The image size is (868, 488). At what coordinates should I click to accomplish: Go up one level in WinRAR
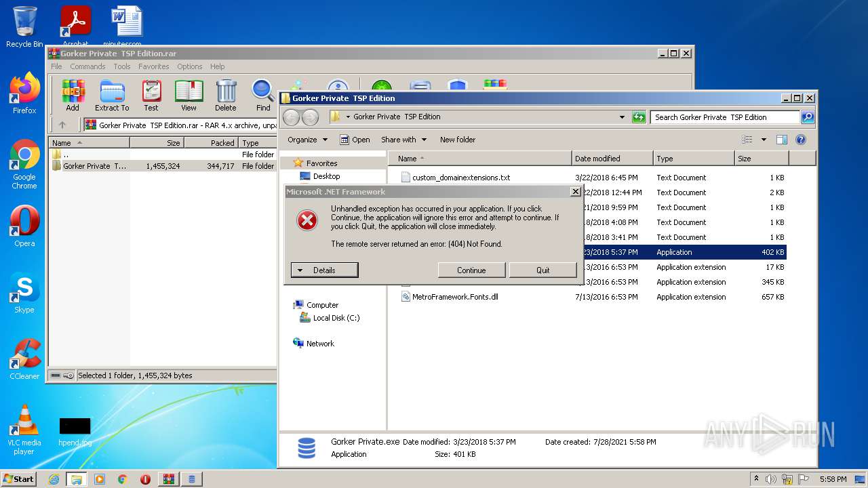click(62, 125)
